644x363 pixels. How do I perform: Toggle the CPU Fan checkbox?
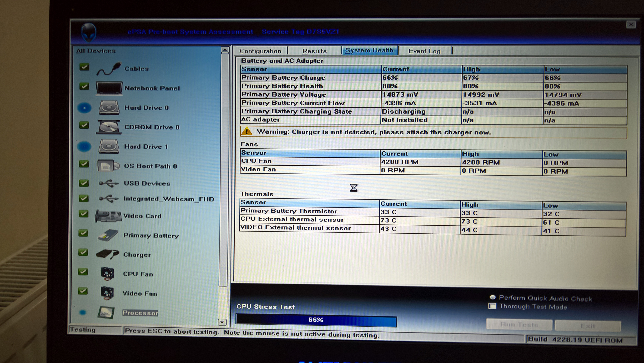pyautogui.click(x=83, y=272)
